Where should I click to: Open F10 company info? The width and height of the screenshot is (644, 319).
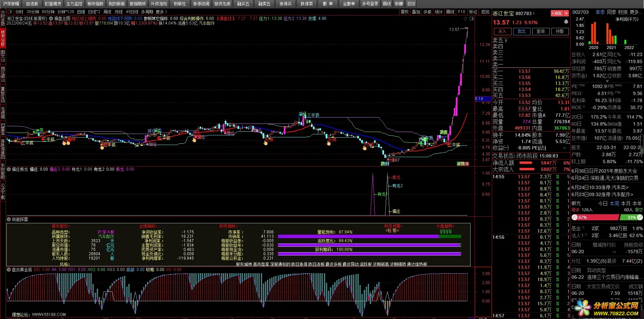click(462, 12)
